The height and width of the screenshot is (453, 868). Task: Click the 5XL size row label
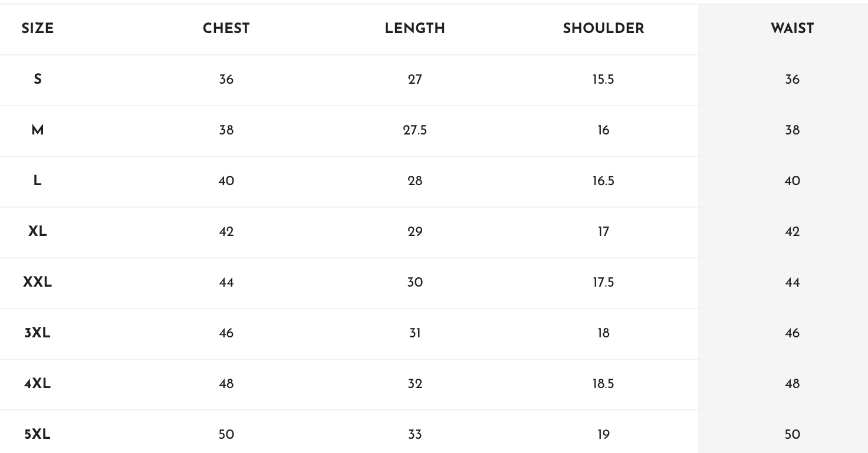pos(37,434)
